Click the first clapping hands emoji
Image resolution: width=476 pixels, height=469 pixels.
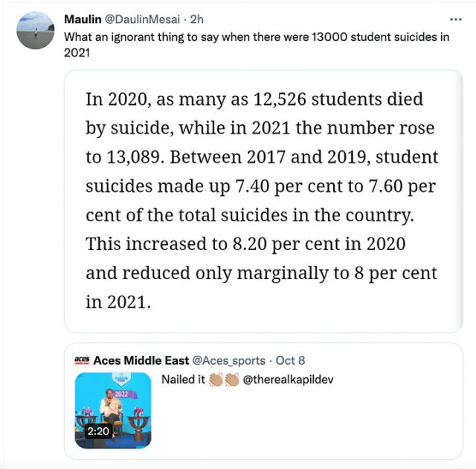tap(216, 380)
